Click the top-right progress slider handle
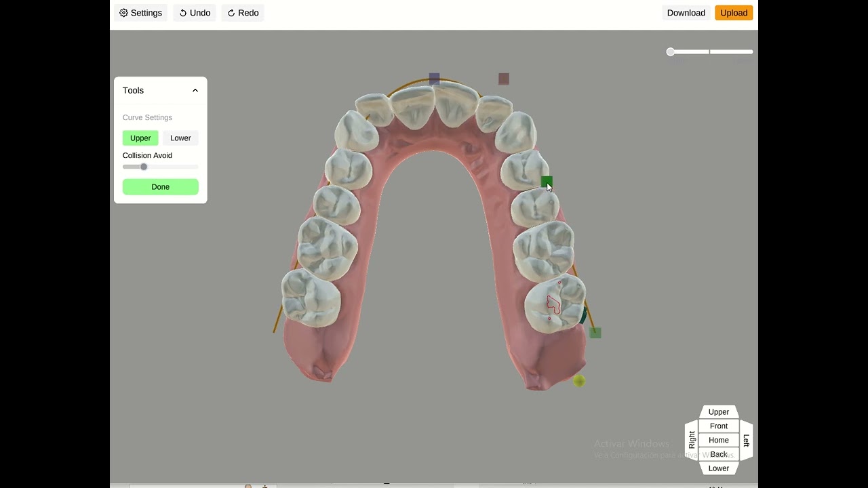This screenshot has height=488, width=868. point(671,52)
